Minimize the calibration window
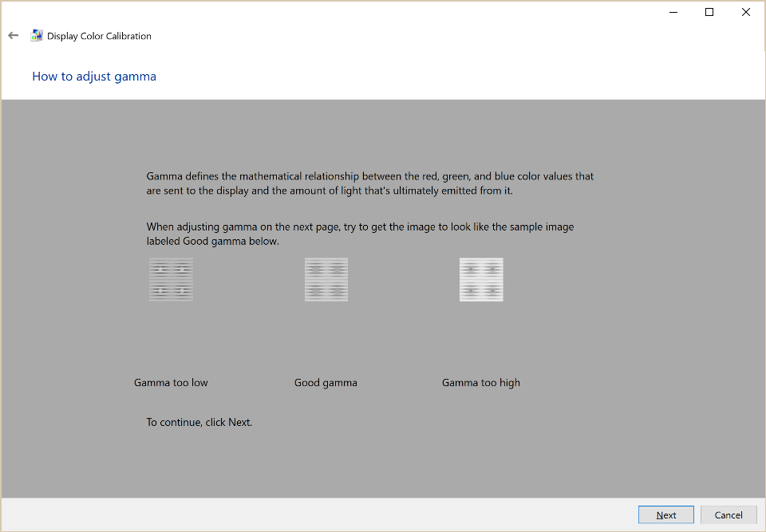Screen dimensions: 766x532 673,12
